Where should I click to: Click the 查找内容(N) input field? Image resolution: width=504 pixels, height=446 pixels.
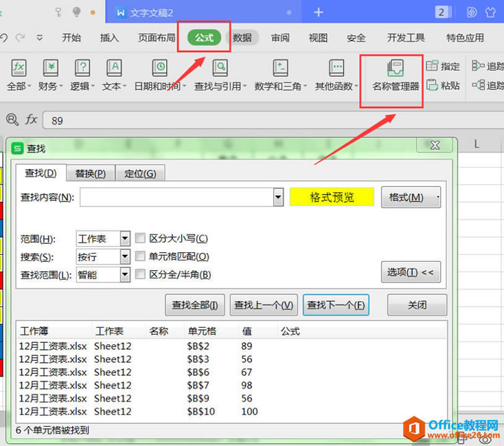pos(176,197)
